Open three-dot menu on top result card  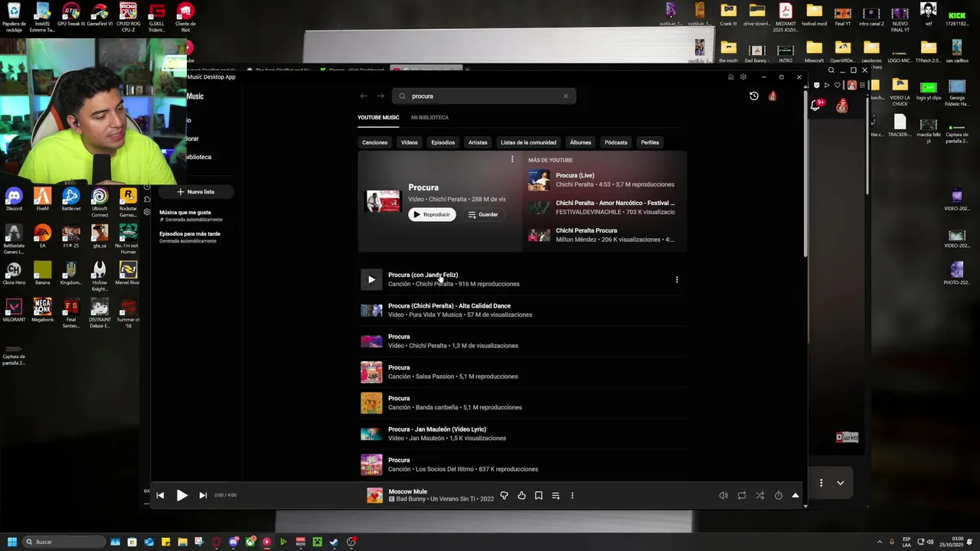(512, 159)
